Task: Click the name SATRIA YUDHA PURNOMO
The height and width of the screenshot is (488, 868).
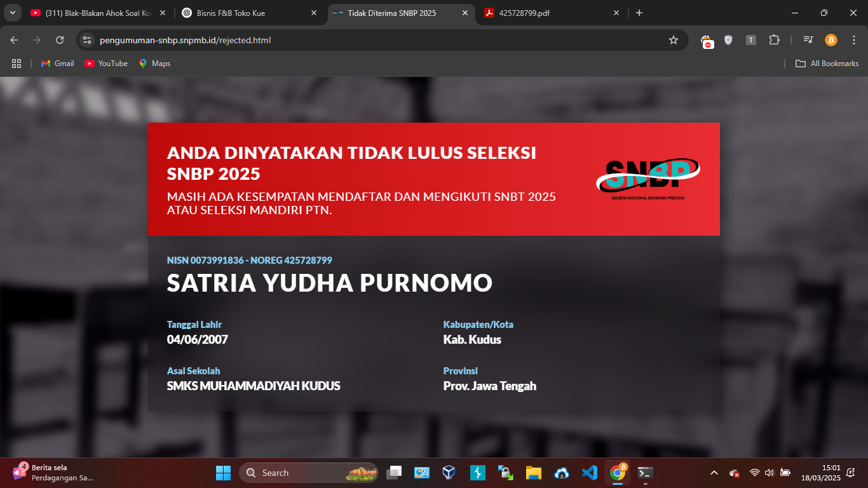Action: pos(330,283)
